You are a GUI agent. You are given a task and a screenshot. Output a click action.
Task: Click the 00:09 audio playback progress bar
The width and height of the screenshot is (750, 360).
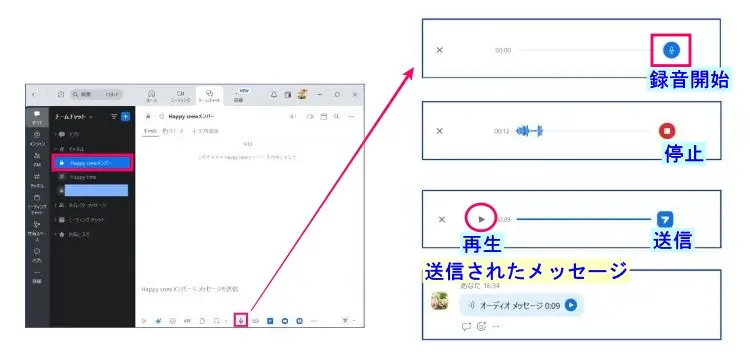[x=584, y=219]
